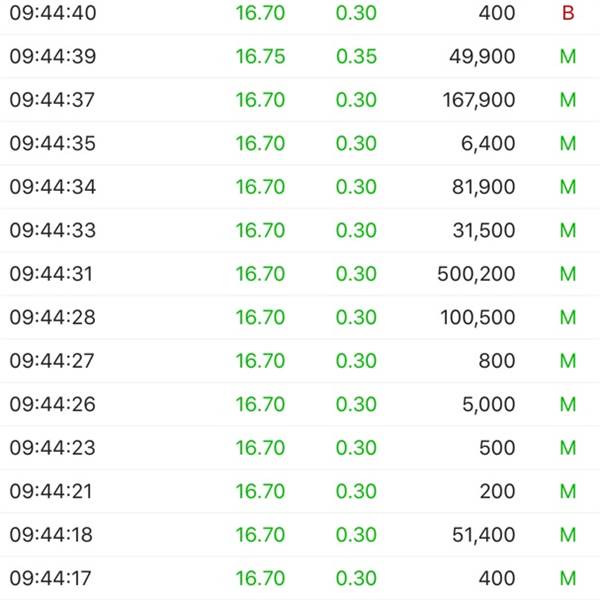Tap the 16.70 price at 09:44:28
The image size is (600, 600).
coord(260,317)
